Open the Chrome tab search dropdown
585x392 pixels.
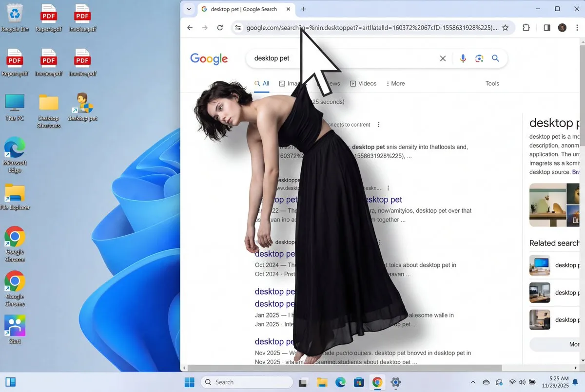pyautogui.click(x=189, y=9)
